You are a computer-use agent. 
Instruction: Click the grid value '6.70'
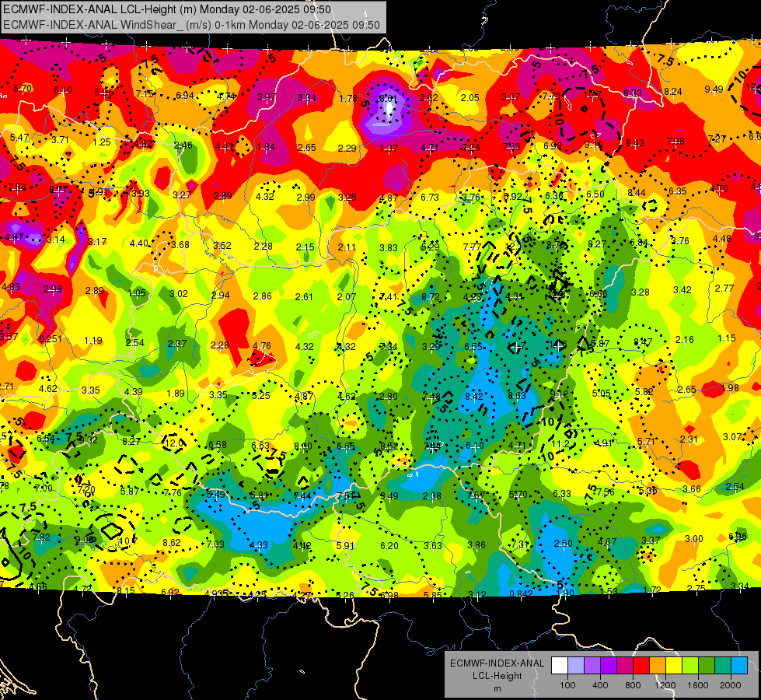coord(23,89)
